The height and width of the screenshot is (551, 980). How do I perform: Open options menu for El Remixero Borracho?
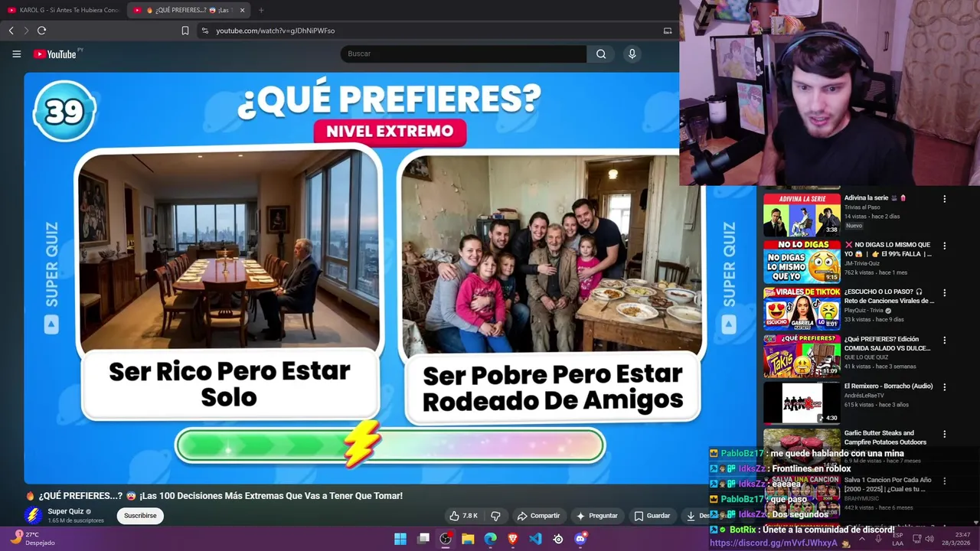[944, 387]
